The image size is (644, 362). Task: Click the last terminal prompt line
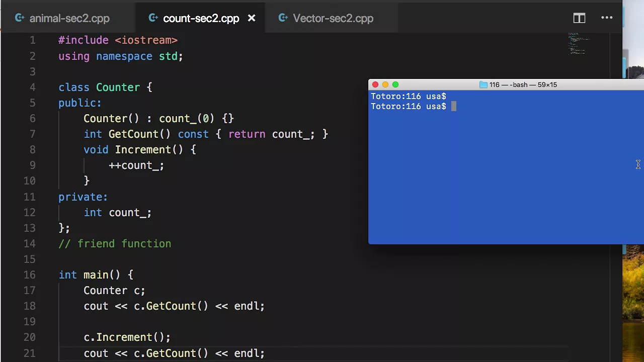click(414, 106)
